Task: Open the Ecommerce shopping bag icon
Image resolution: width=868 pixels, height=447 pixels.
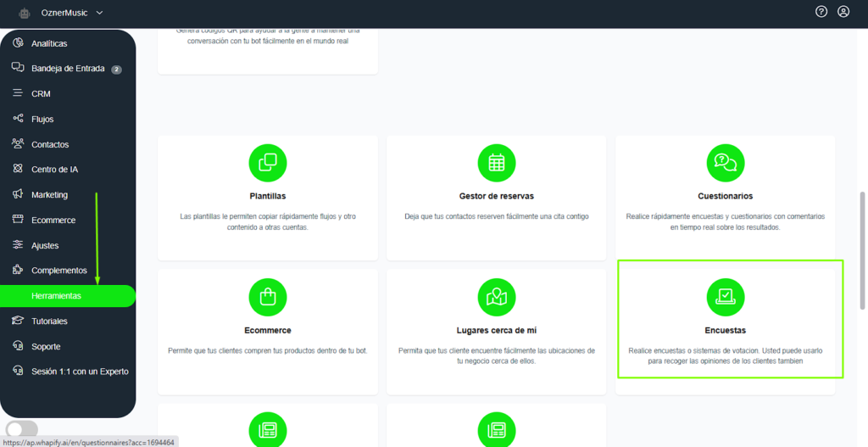Action: (x=267, y=296)
